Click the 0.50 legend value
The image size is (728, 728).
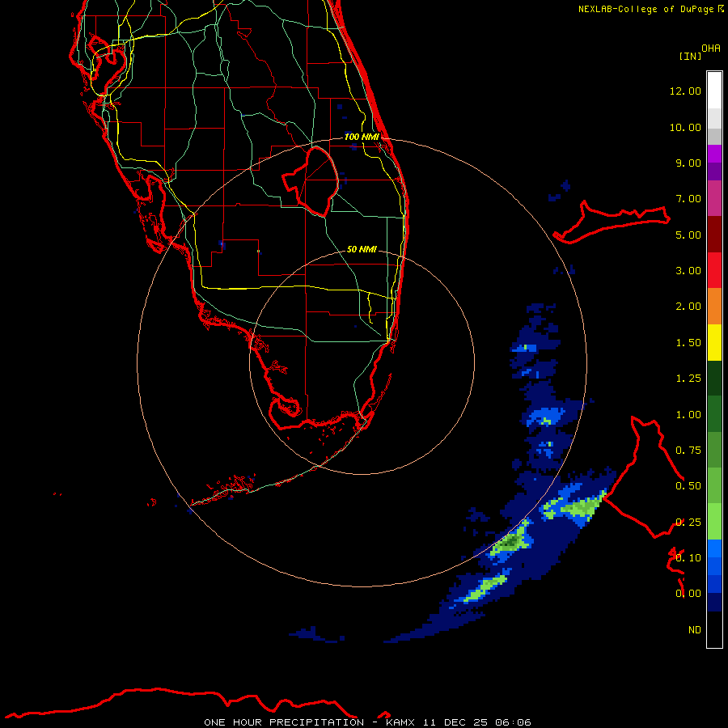(688, 486)
